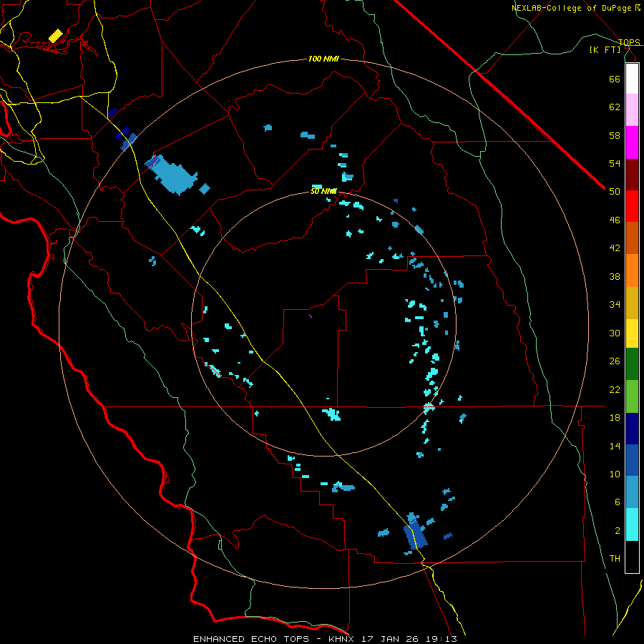Screen dimensions: 644x644
Task: Click the tiny magenta pixel near radar center
Action: (x=311, y=316)
